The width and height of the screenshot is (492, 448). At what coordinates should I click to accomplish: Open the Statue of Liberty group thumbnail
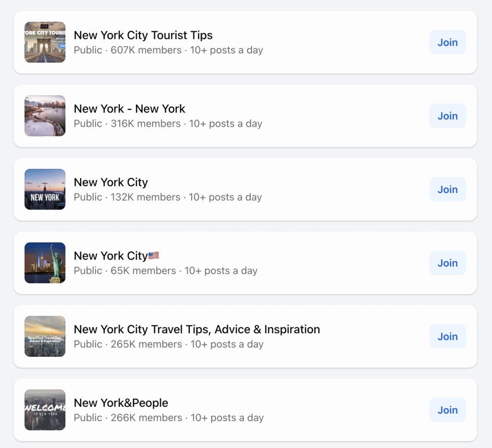coord(45,263)
